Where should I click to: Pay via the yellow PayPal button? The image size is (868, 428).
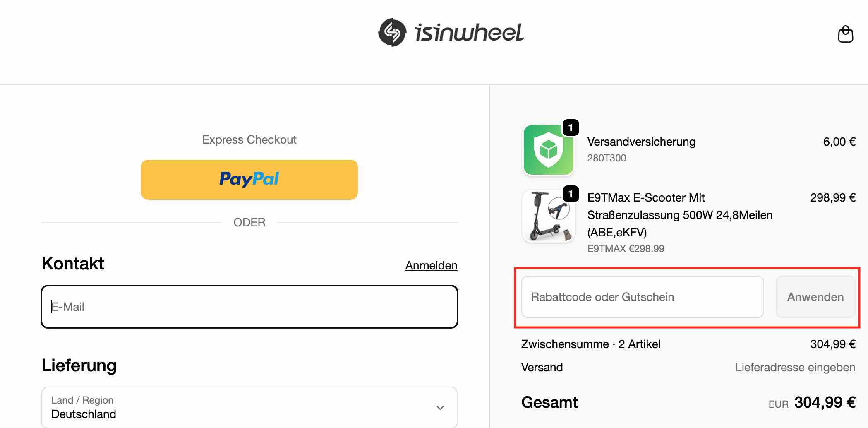point(249,179)
